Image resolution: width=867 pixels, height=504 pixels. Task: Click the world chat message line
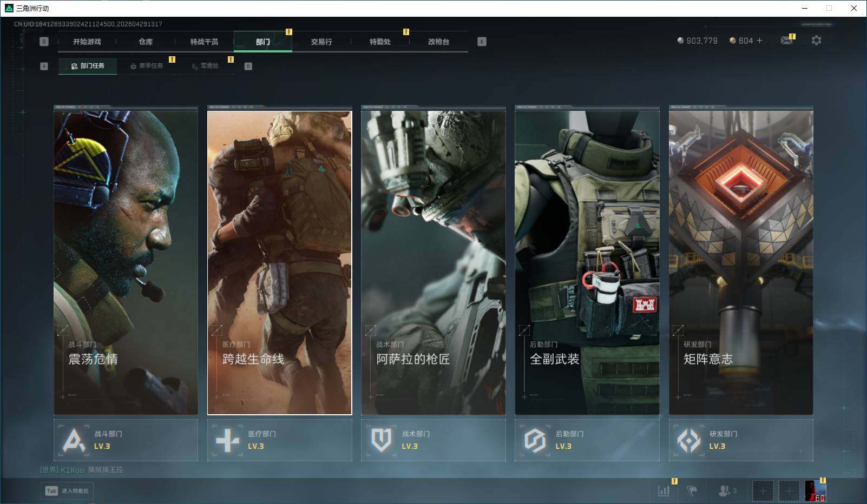(x=81, y=469)
